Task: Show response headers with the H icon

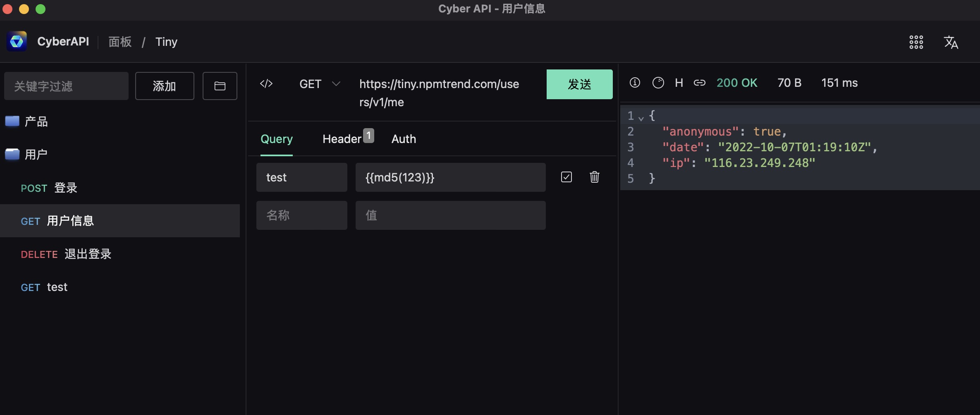Action: click(x=679, y=83)
